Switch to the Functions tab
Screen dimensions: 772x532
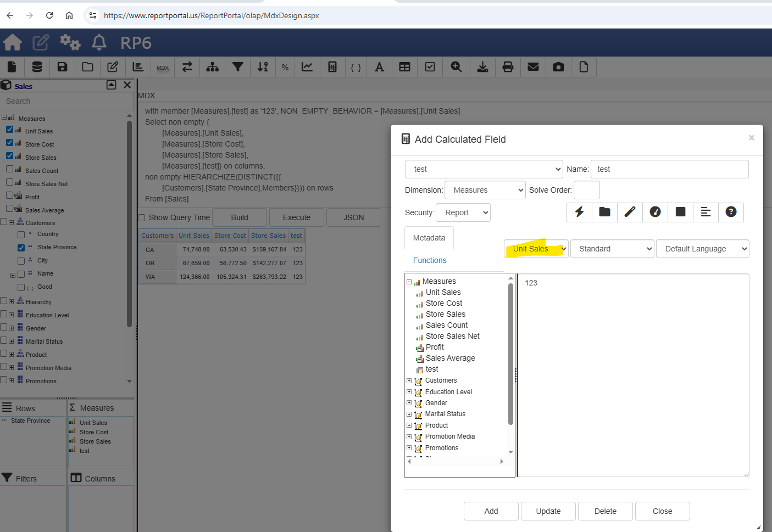coord(430,260)
